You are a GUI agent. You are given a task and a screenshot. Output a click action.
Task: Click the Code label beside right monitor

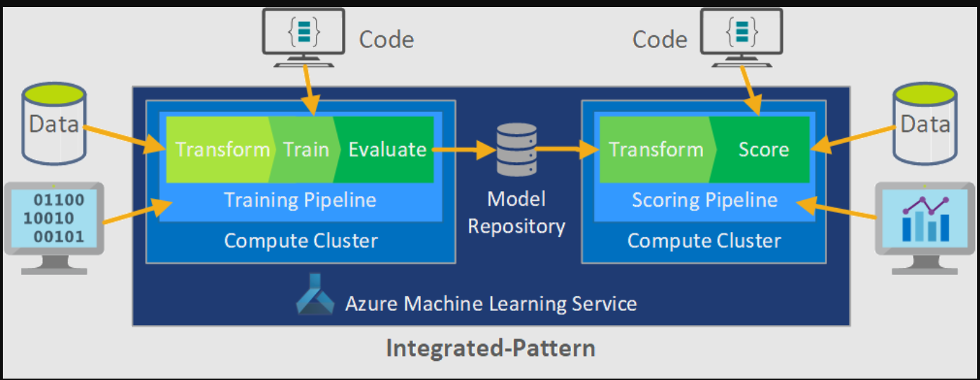[660, 39]
